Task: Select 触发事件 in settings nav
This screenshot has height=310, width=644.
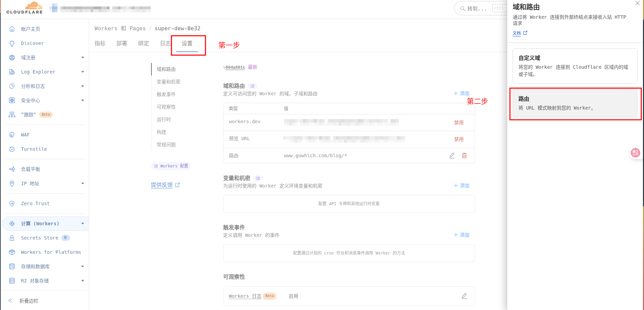Action: coord(166,94)
